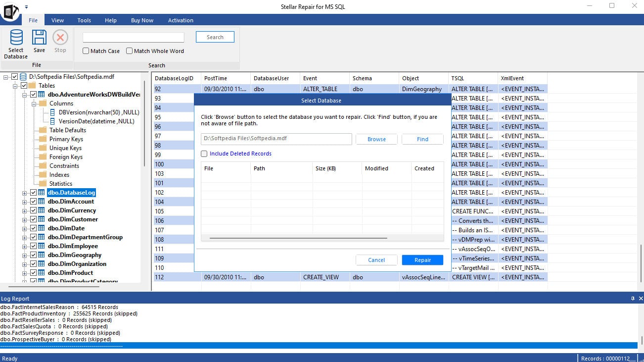Collapse the Columns node
The width and height of the screenshot is (644, 362).
[34, 103]
